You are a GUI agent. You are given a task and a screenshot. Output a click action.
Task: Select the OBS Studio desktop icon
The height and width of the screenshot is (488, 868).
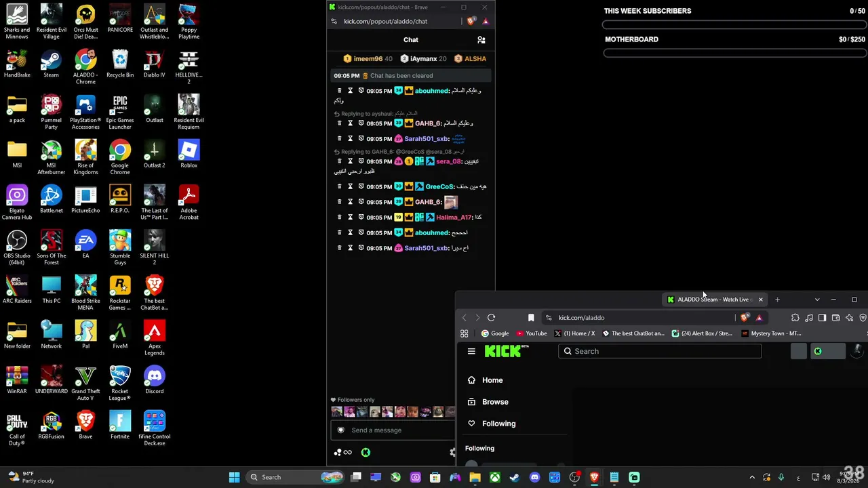click(x=17, y=248)
